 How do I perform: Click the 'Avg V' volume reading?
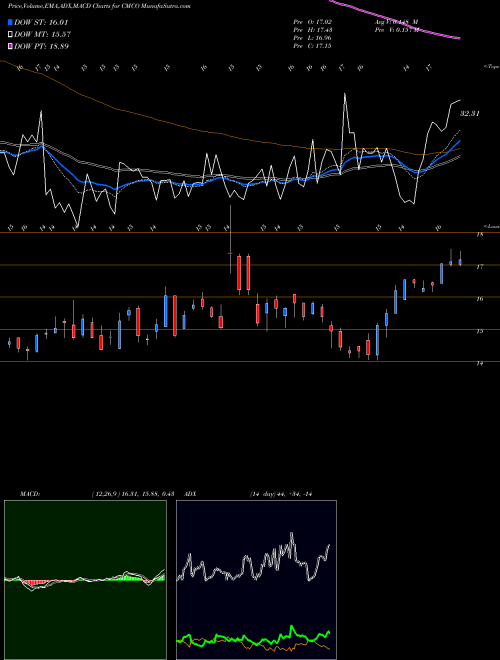click(396, 22)
